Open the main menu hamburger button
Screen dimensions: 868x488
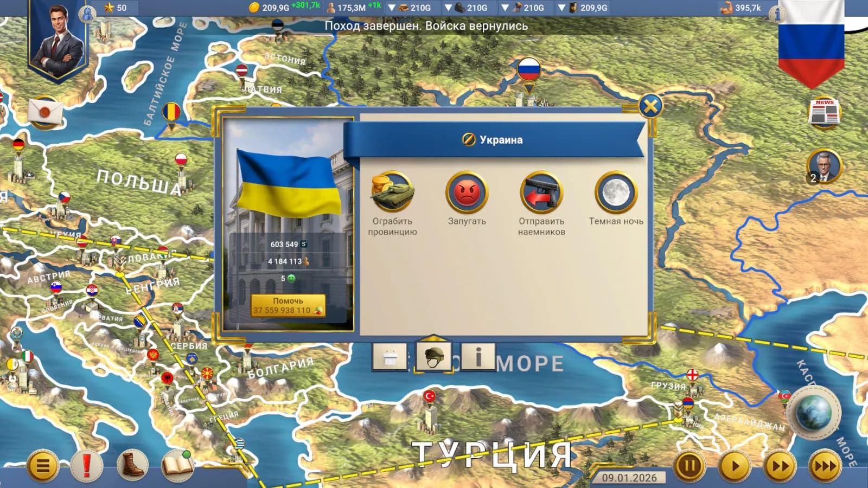[x=42, y=465]
